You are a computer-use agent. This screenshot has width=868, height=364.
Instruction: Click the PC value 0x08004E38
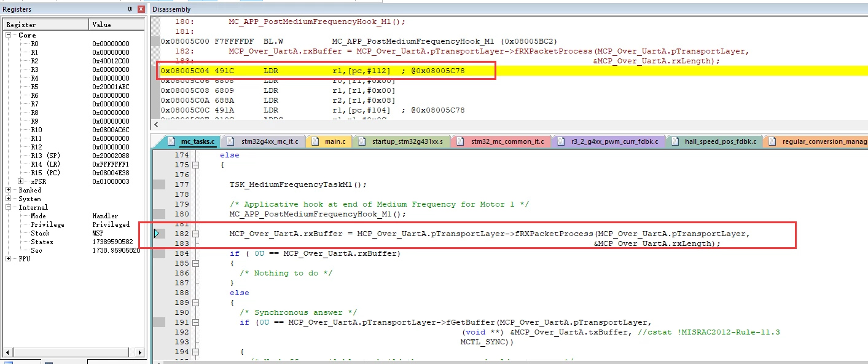click(111, 173)
